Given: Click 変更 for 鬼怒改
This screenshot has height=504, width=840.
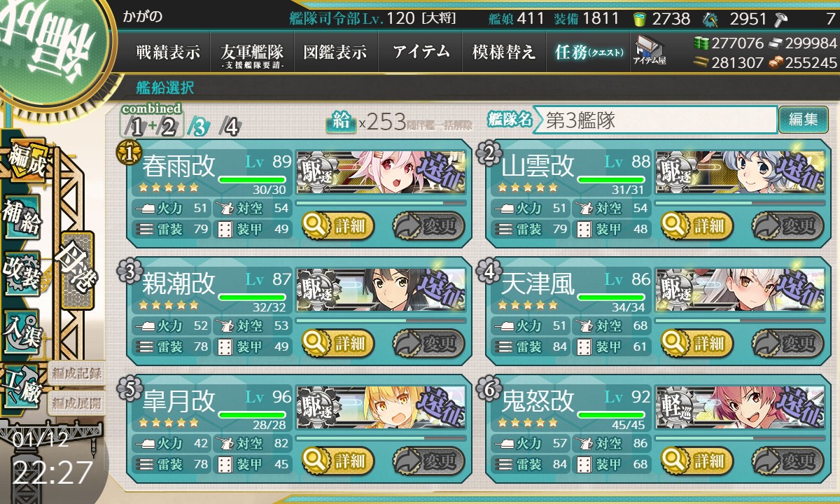Looking at the screenshot, I should coord(787,461).
